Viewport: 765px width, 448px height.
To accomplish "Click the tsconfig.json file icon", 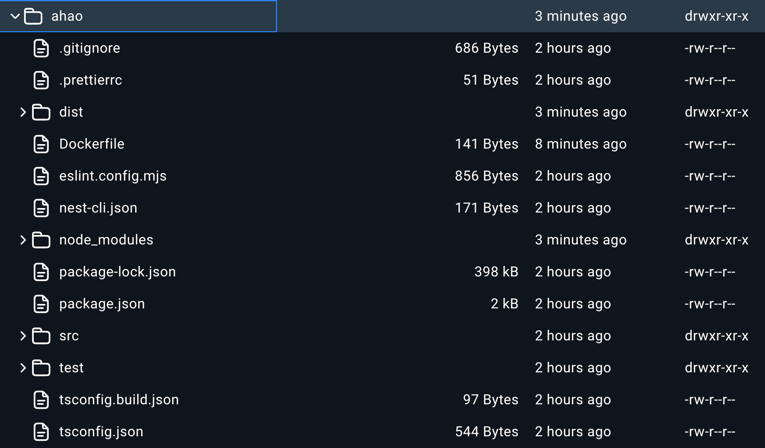I will click(41, 432).
